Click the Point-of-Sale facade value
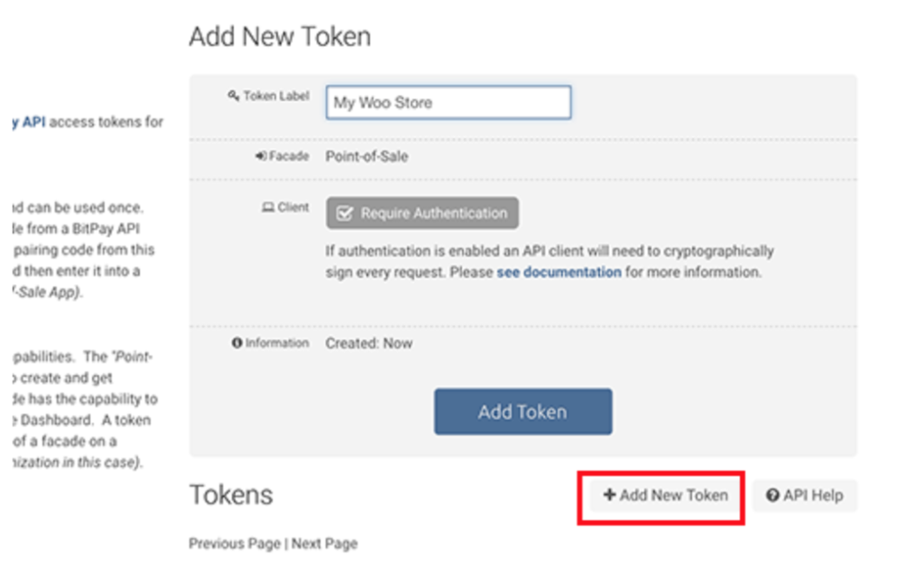The width and height of the screenshot is (924, 568). 366,156
